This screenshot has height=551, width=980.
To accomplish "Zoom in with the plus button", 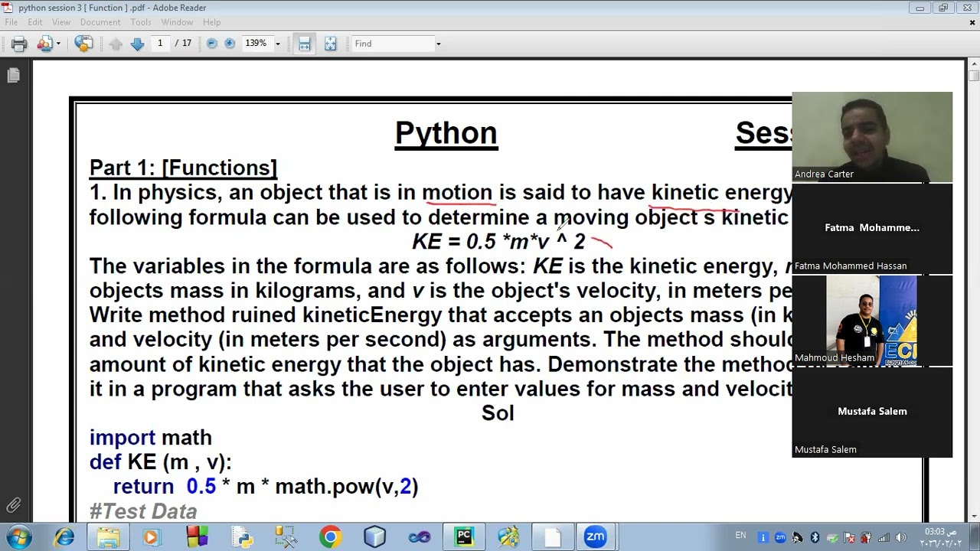I will point(230,44).
